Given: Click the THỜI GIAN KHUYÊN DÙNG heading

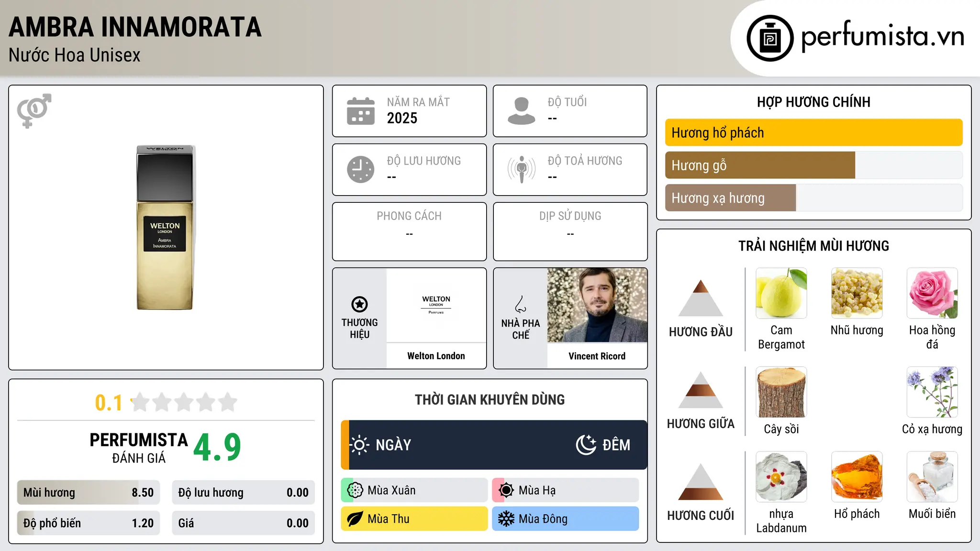Looking at the screenshot, I should click(x=490, y=399).
